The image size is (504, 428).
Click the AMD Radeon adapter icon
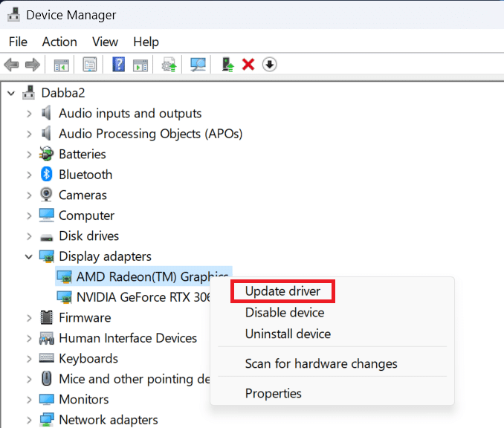coord(64,276)
